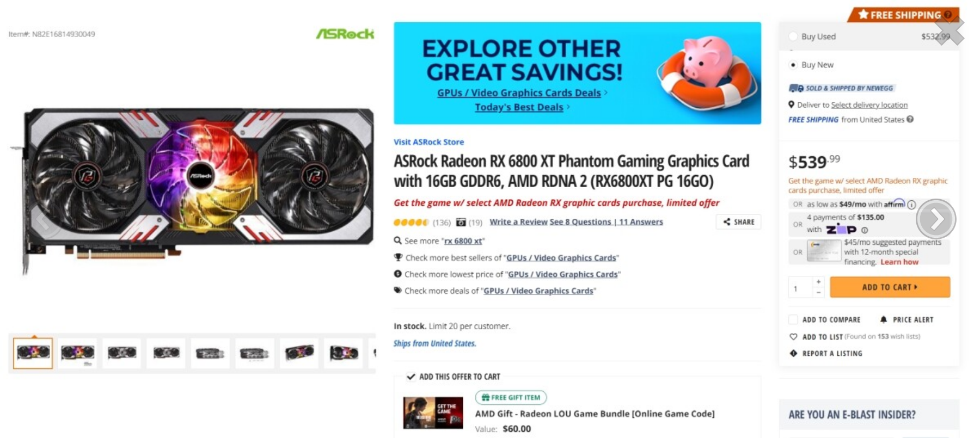Click the Price Alert bell icon
The width and height of the screenshot is (980, 438).
tap(884, 320)
